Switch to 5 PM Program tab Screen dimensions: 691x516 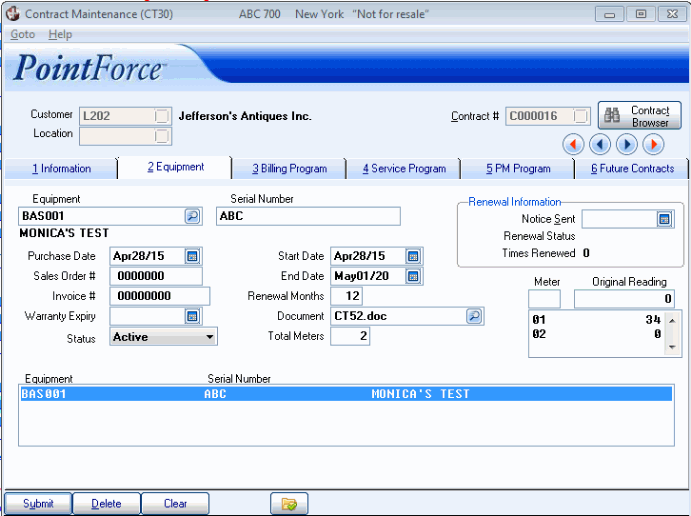(x=518, y=169)
